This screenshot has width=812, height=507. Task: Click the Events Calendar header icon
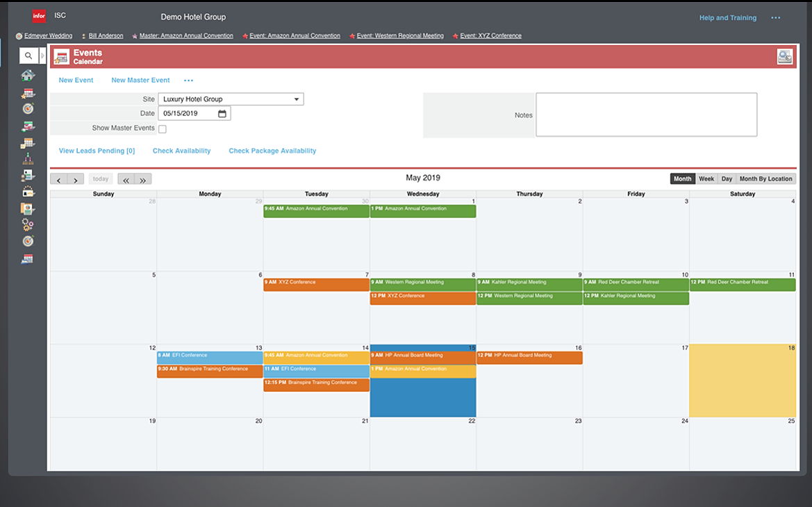[62, 57]
